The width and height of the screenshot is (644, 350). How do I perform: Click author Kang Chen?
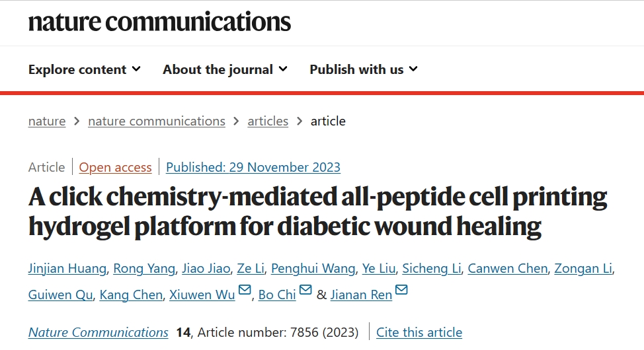(131, 295)
